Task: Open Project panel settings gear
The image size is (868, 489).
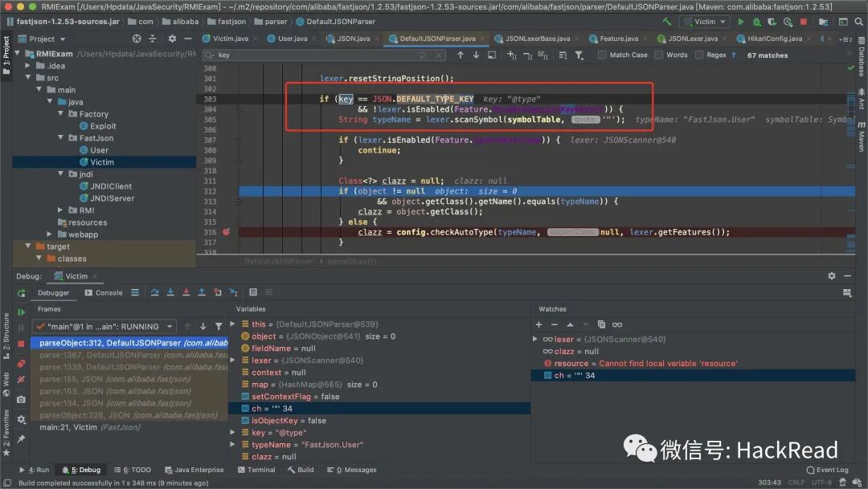Action: click(x=172, y=39)
